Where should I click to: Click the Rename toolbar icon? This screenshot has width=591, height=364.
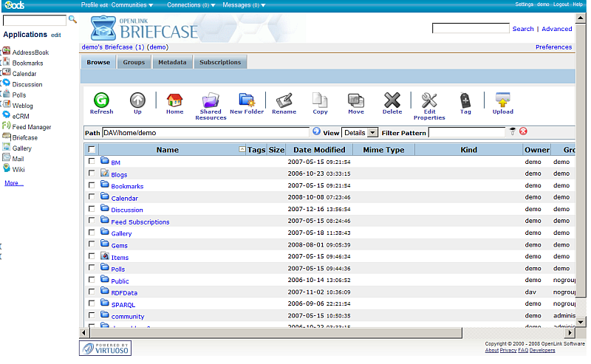tap(284, 100)
